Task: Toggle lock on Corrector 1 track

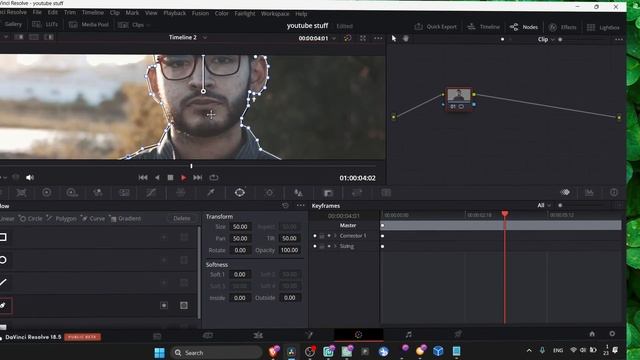Action: click(322, 236)
